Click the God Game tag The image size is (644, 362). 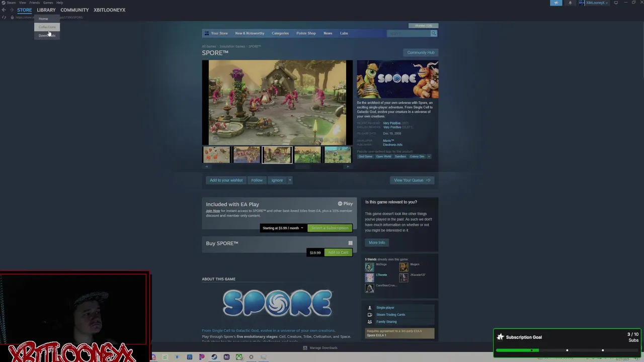365,156
